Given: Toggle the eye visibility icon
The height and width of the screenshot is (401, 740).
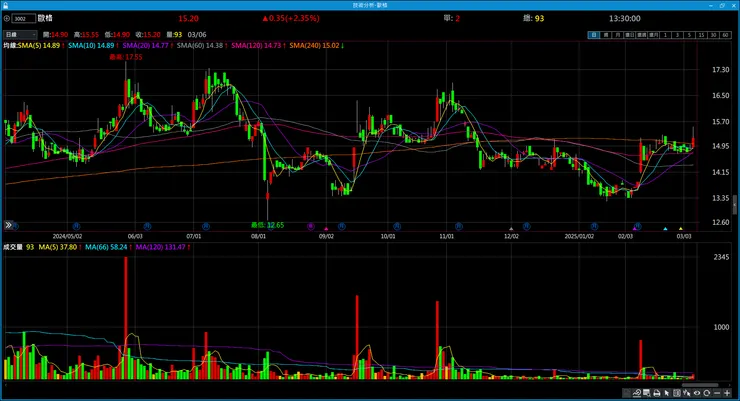Looking at the screenshot, I should pyautogui.click(x=697, y=393).
